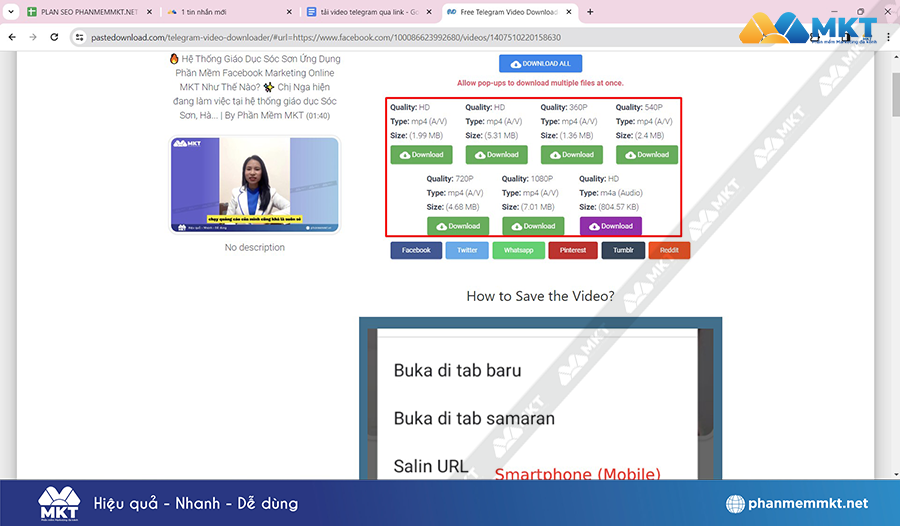Click the page vertical scrollbar thumb

point(896,94)
